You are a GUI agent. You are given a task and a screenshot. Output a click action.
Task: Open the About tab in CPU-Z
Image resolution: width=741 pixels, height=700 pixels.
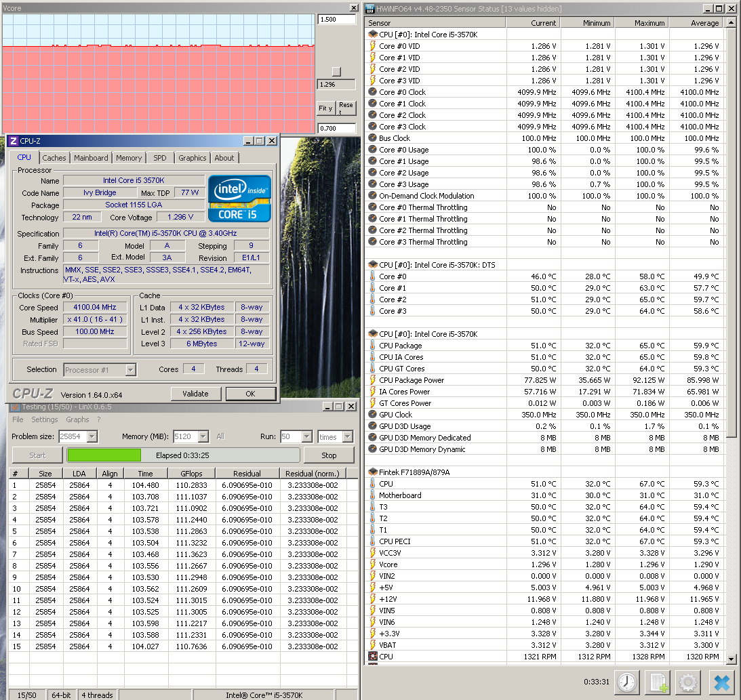[224, 158]
